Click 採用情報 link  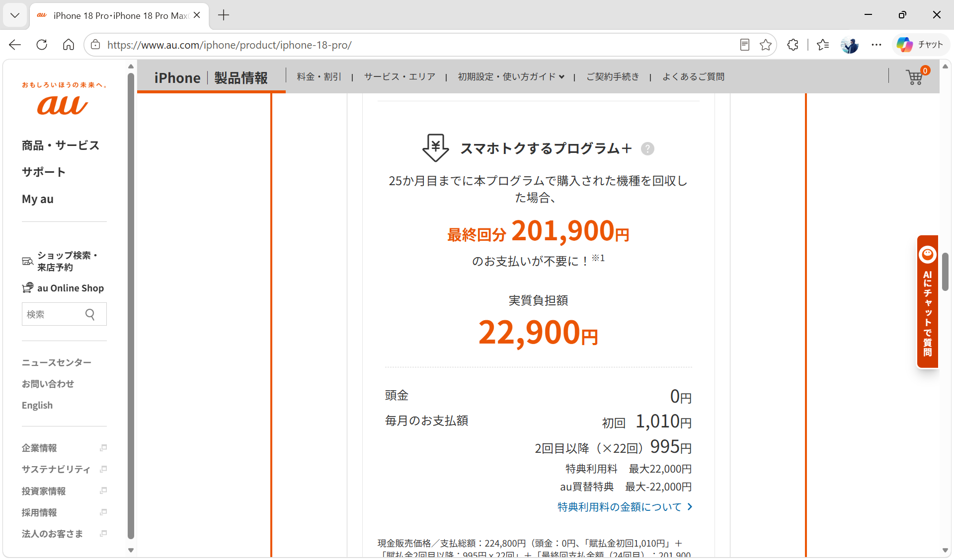39,512
